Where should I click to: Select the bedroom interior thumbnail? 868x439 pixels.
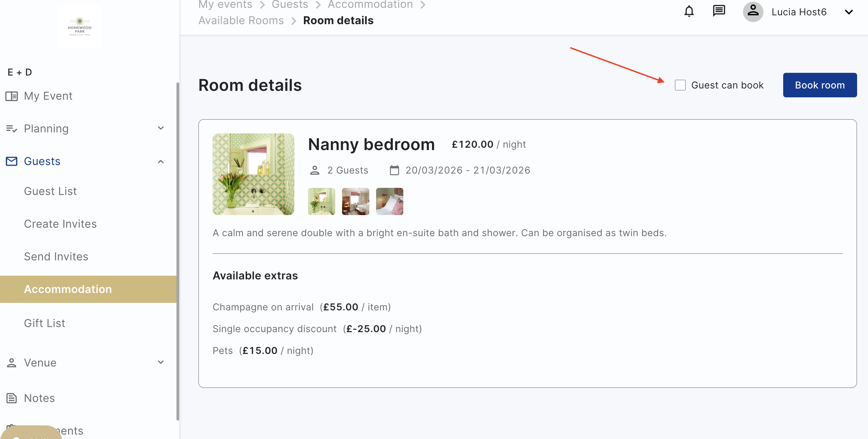click(x=355, y=201)
